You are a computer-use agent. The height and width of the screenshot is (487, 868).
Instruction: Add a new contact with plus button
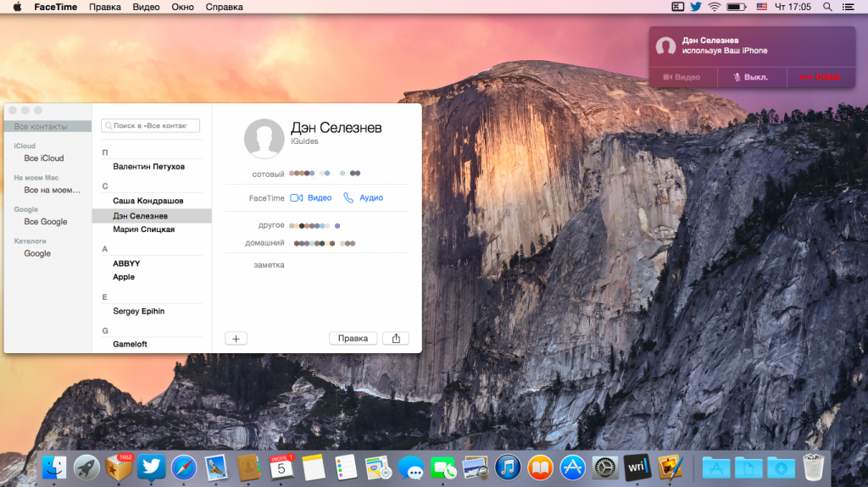[236, 338]
